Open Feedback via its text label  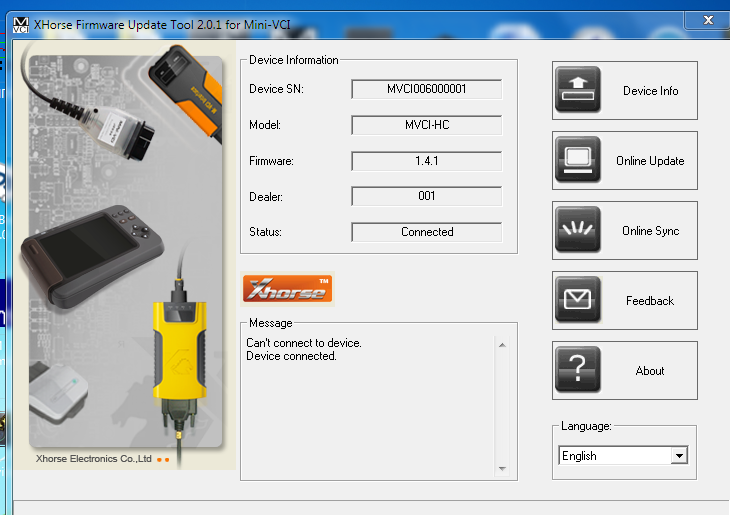pos(650,301)
